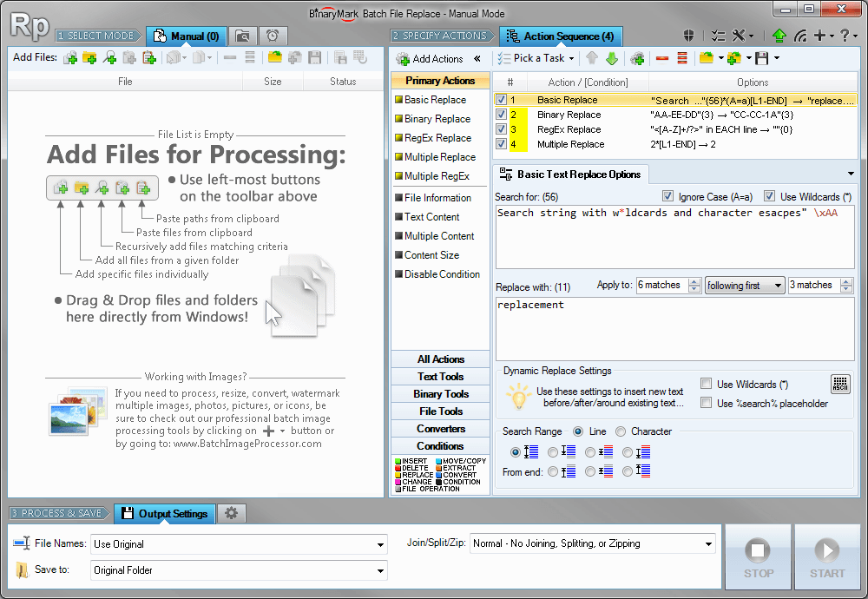The width and height of the screenshot is (868, 599).
Task: Click Paste paths from clipboard toolbar icon
Action: pos(149,57)
